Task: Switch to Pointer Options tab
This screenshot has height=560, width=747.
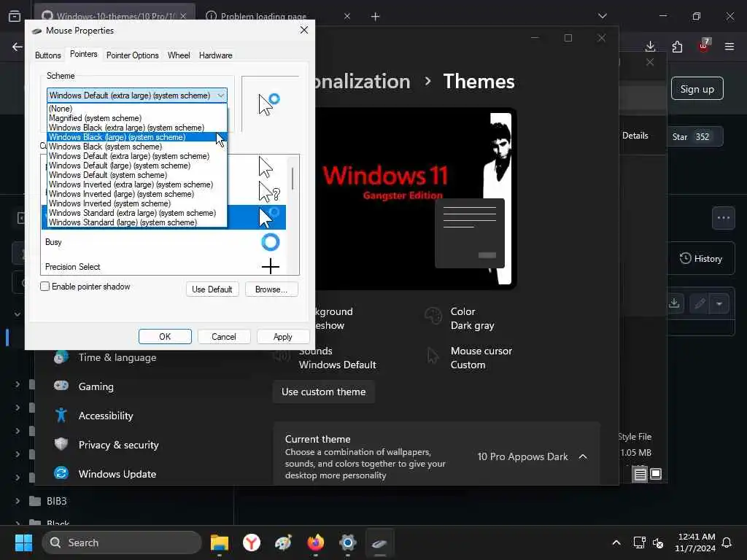Action: click(133, 55)
